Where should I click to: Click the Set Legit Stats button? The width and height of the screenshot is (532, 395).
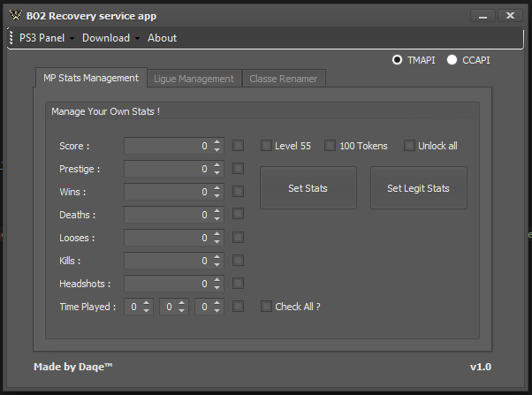coord(418,188)
